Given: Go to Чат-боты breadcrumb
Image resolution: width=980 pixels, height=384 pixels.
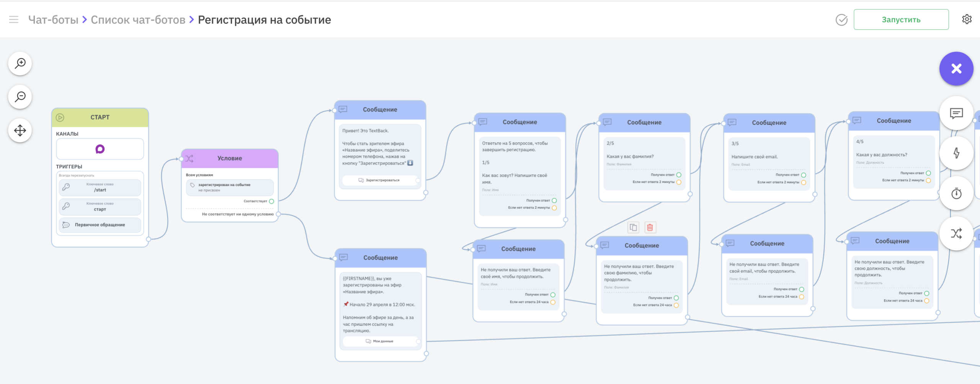Looking at the screenshot, I should coord(53,20).
